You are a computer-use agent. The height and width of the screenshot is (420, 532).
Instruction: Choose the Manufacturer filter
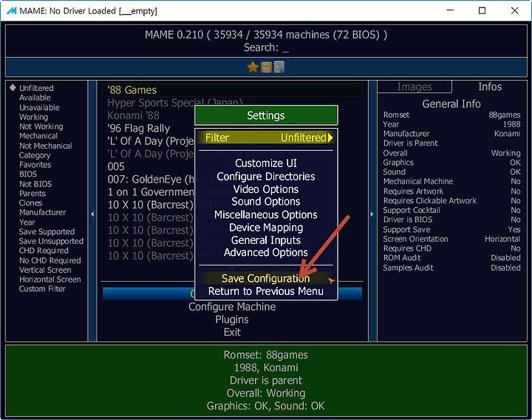click(42, 212)
